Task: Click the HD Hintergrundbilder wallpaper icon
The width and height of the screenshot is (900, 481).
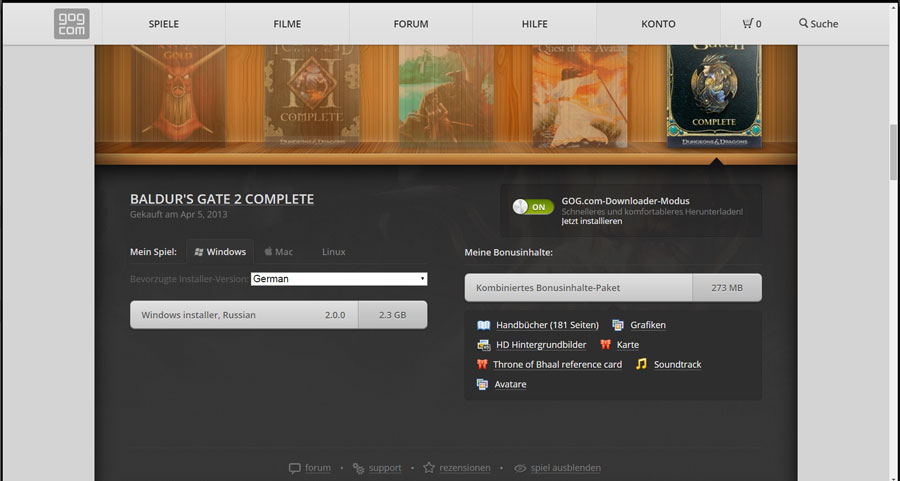Action: [x=484, y=345]
